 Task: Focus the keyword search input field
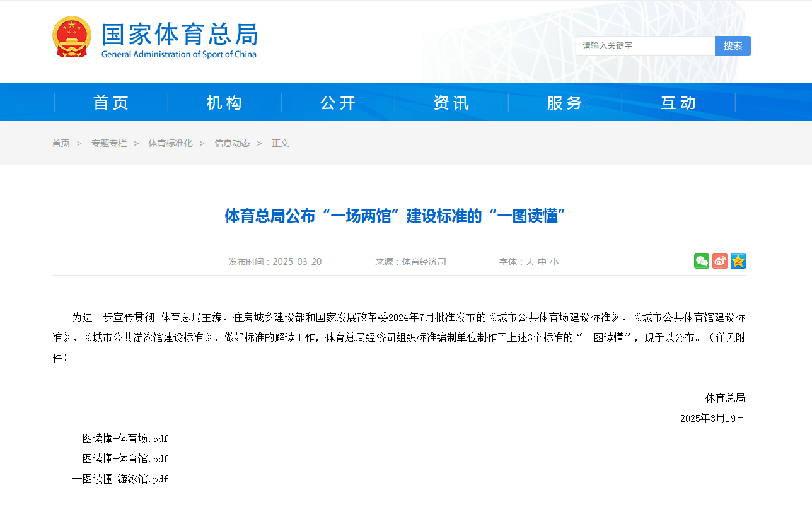click(x=645, y=46)
